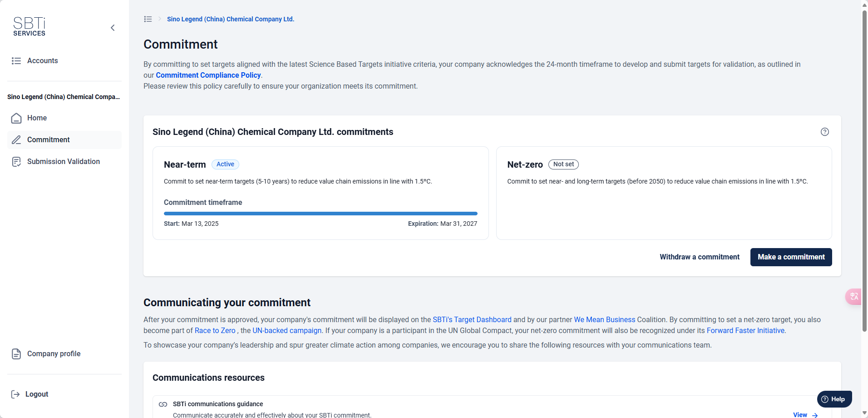Click the Communicating your commitment heading
Viewport: 868px width, 418px height.
tap(227, 303)
